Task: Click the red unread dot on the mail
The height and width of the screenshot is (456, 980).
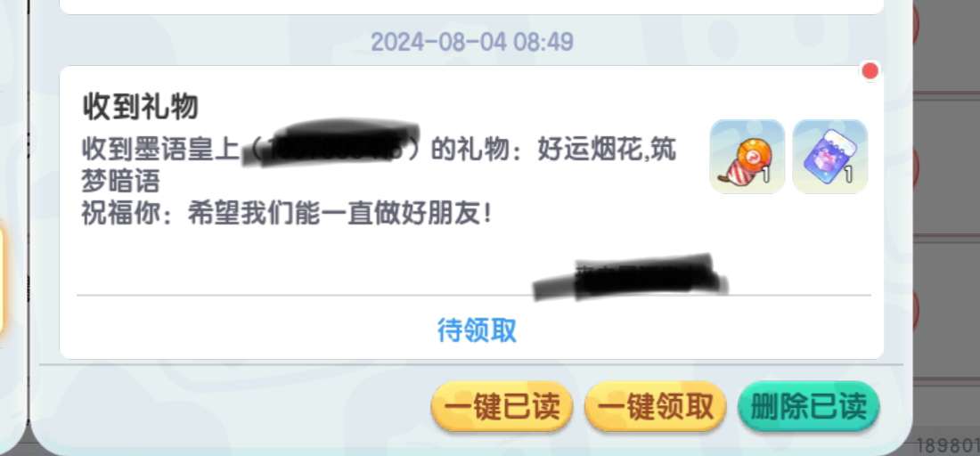Action: (x=870, y=71)
